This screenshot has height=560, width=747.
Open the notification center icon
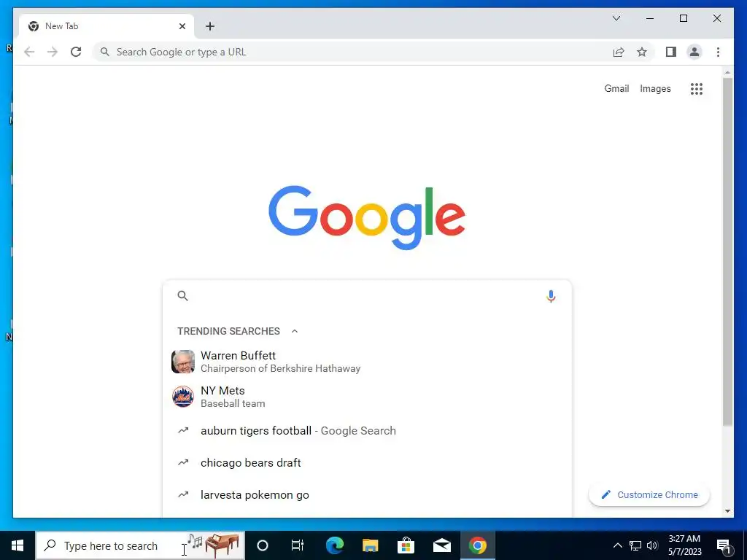724,545
